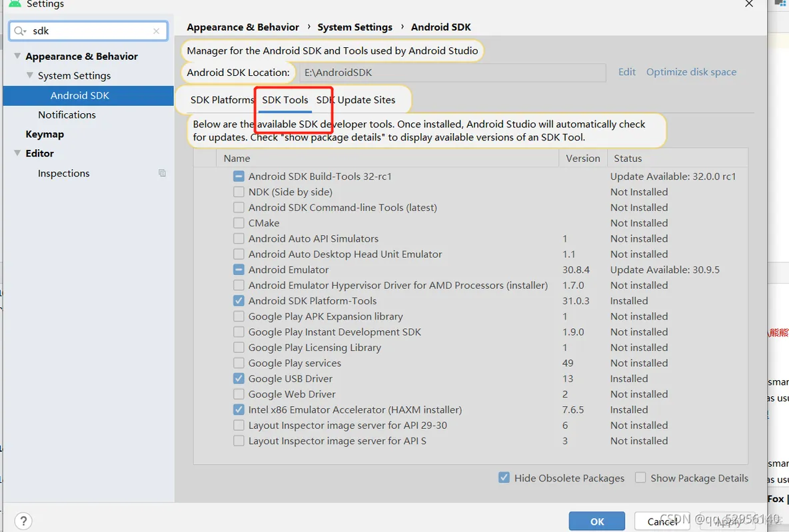Image resolution: width=789 pixels, height=532 pixels.
Task: Sort table by Status column header
Action: click(x=677, y=158)
